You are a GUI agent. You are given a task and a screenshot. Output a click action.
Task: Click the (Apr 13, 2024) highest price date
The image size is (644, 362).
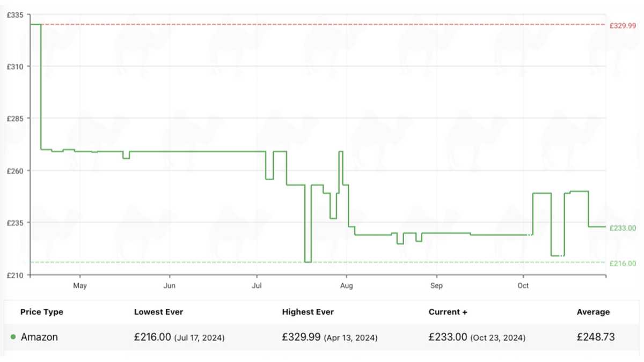coord(350,338)
